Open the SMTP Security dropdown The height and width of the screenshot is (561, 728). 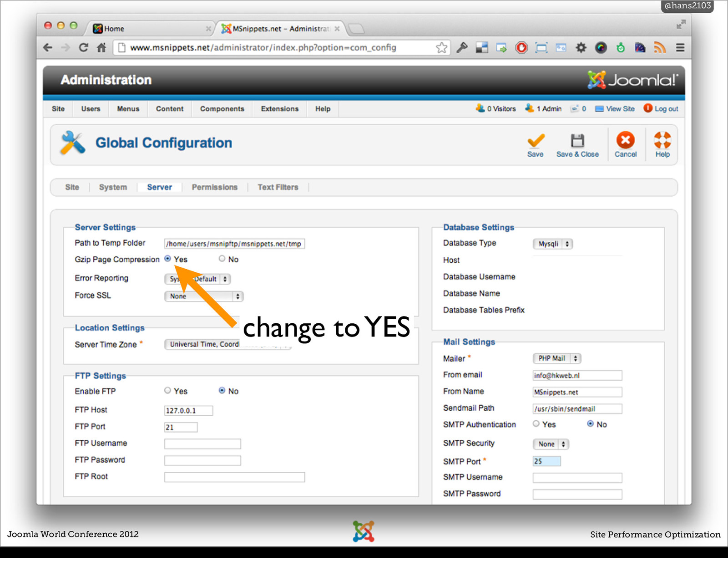(x=551, y=444)
